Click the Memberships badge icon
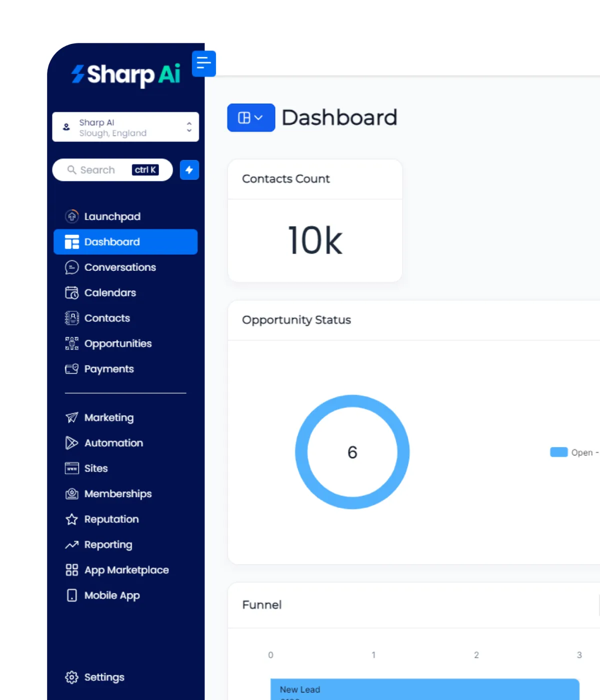This screenshot has height=700, width=600. [x=72, y=494]
